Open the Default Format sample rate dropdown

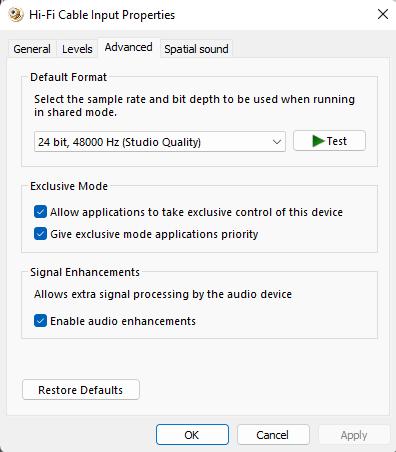(160, 142)
